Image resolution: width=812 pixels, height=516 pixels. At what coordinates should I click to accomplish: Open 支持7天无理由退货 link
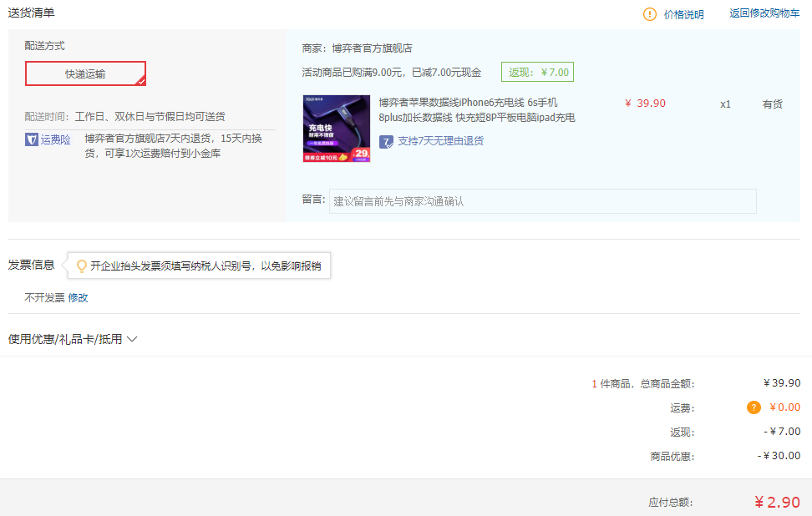tap(440, 141)
